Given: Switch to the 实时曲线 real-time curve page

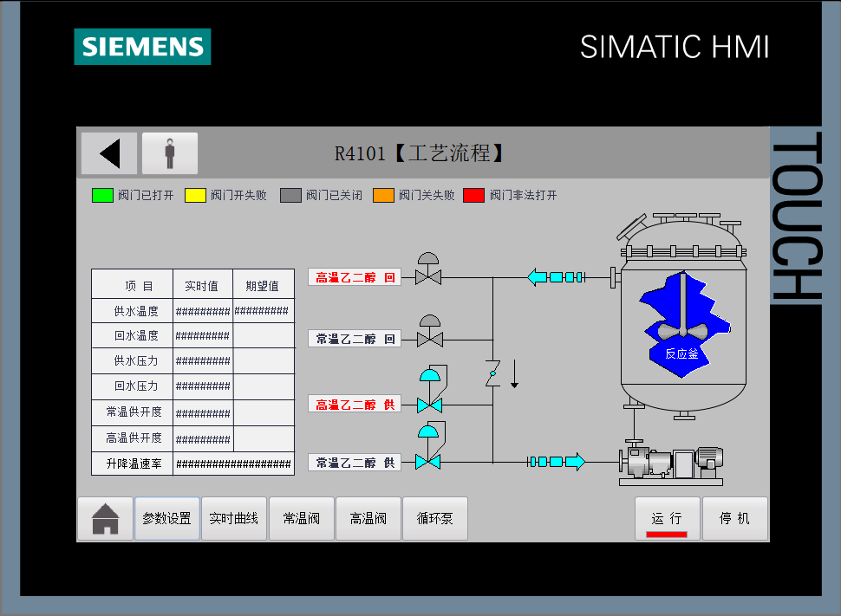Looking at the screenshot, I should [x=234, y=519].
